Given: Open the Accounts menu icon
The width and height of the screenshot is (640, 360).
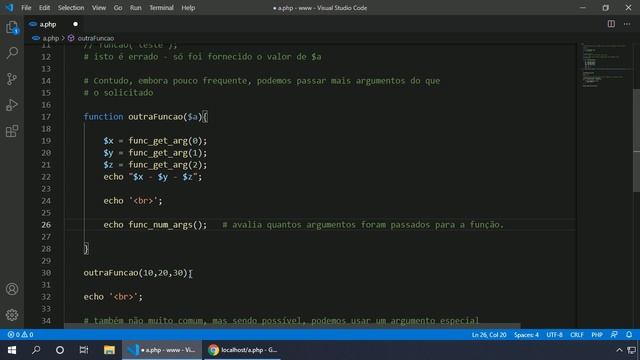Looking at the screenshot, I should (12, 289).
